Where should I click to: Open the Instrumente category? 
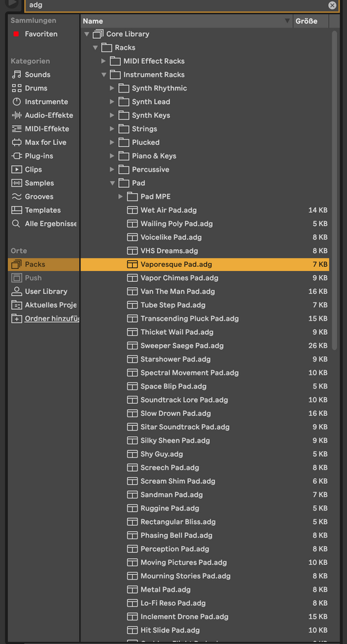pyautogui.click(x=46, y=101)
